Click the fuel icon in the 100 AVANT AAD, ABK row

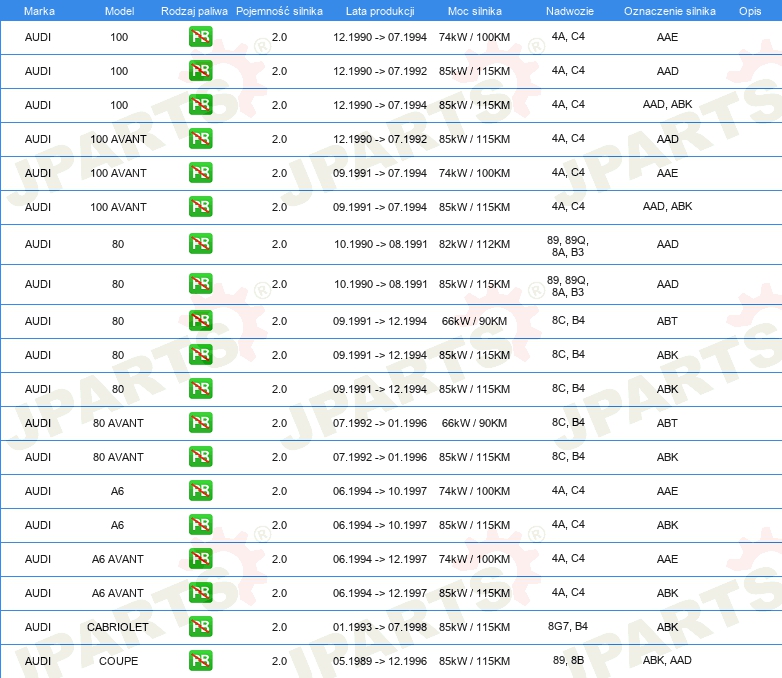[200, 207]
